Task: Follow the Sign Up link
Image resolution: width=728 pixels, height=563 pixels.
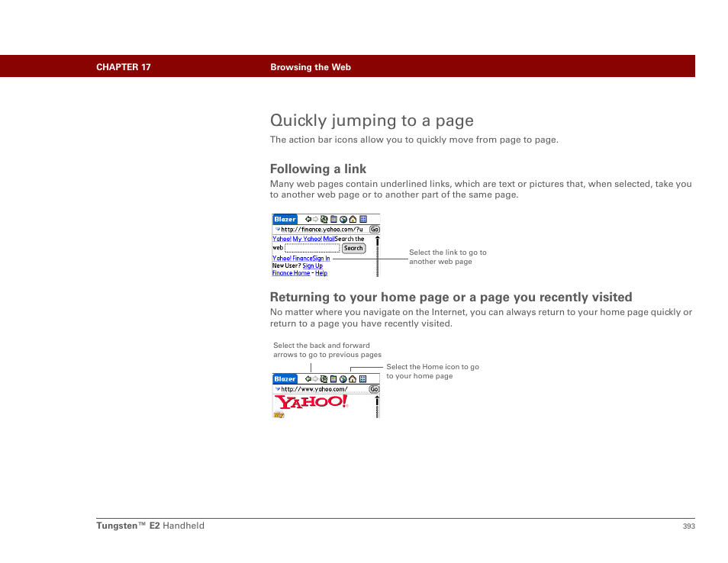Action: click(x=312, y=266)
